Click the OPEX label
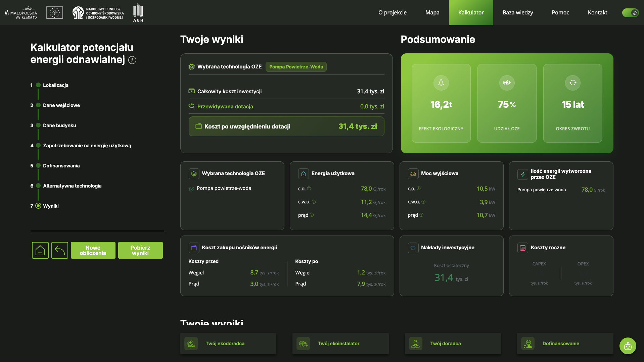The image size is (644, 362). tap(583, 264)
